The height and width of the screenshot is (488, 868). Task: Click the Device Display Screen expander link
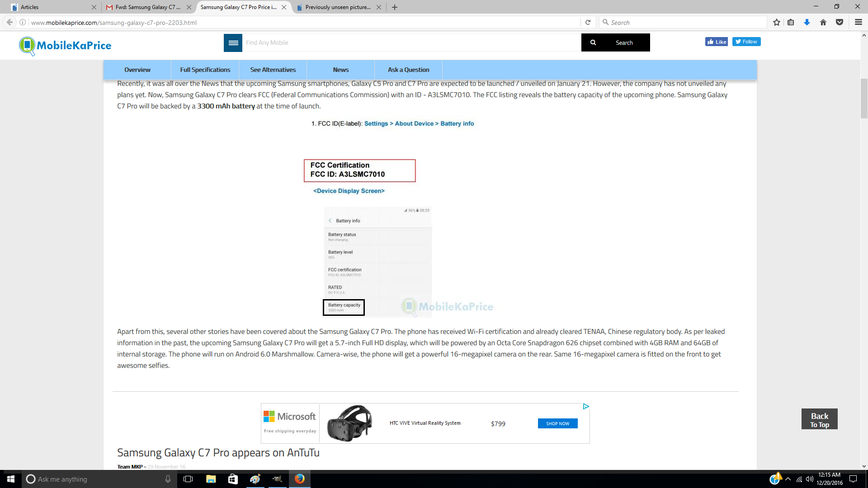pos(349,191)
